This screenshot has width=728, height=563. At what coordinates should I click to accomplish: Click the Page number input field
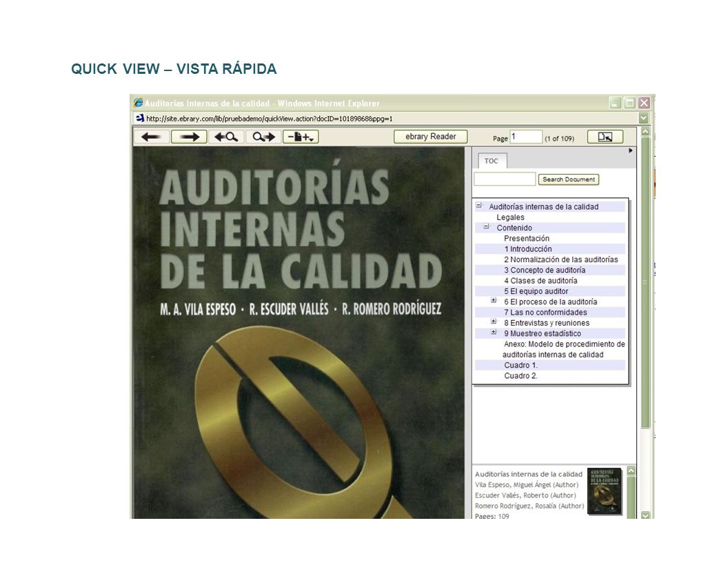tap(526, 137)
